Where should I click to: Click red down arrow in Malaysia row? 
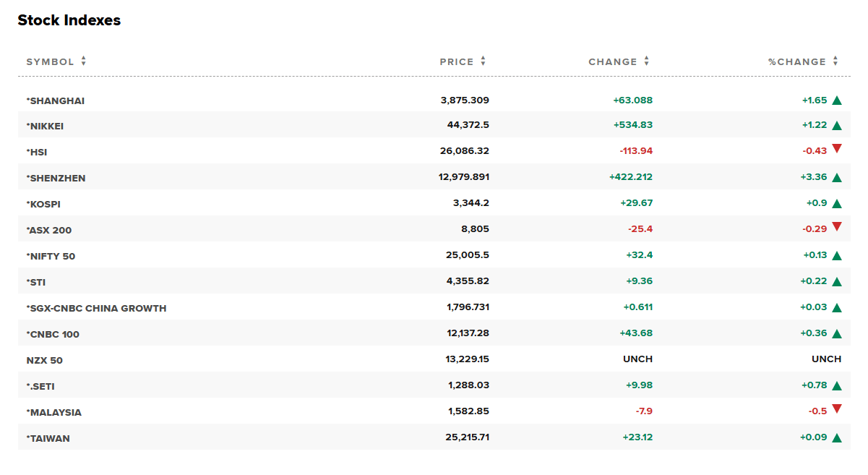pos(837,409)
